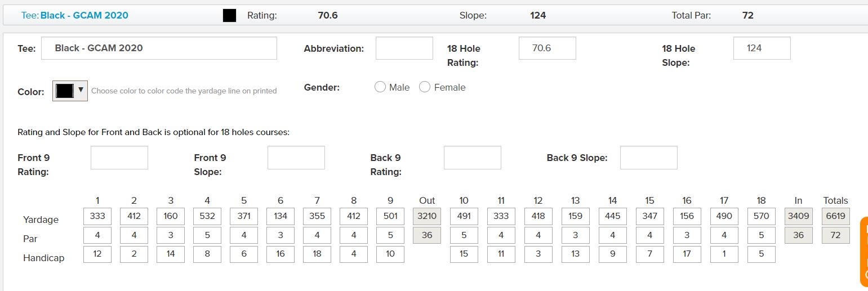868x291 pixels.
Task: Click the Back 9 Rating input box
Action: 472,158
